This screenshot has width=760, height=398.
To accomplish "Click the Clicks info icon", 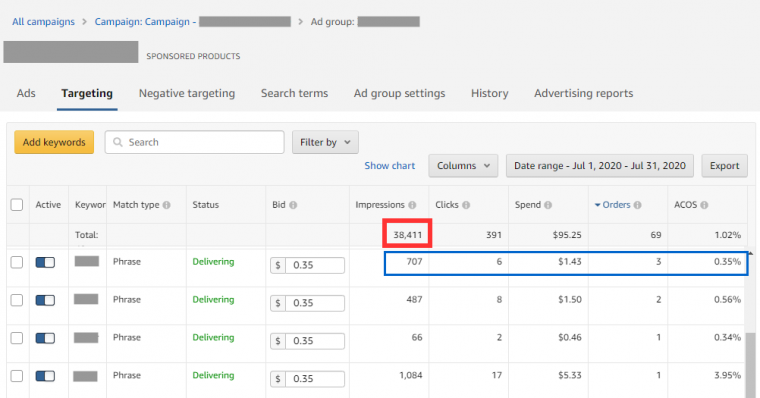I will click(466, 205).
